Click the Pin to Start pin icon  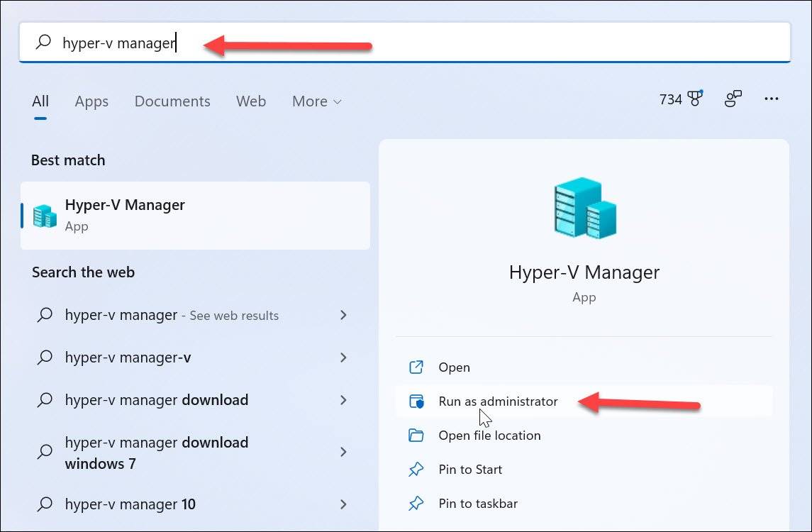tap(416, 470)
